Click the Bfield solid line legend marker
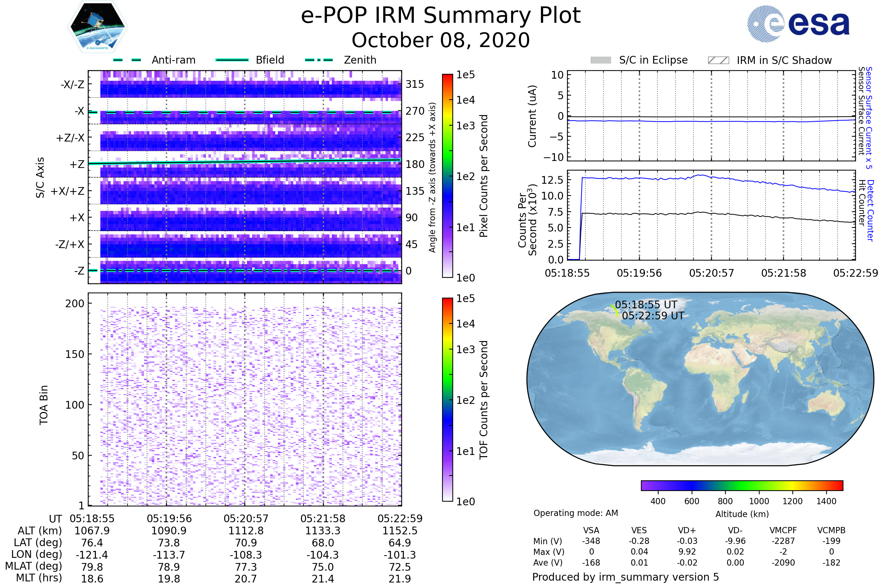Viewport: 882px width, 588px height. click(232, 60)
